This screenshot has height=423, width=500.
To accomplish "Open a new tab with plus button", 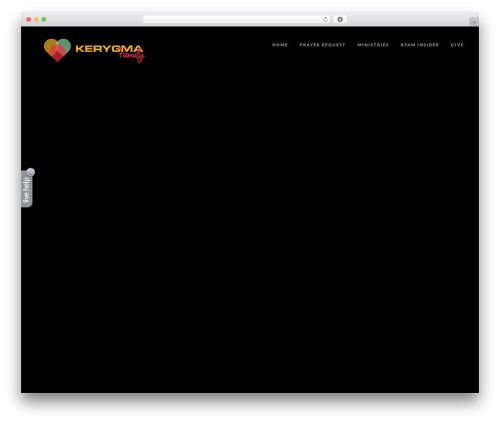I will point(474,22).
